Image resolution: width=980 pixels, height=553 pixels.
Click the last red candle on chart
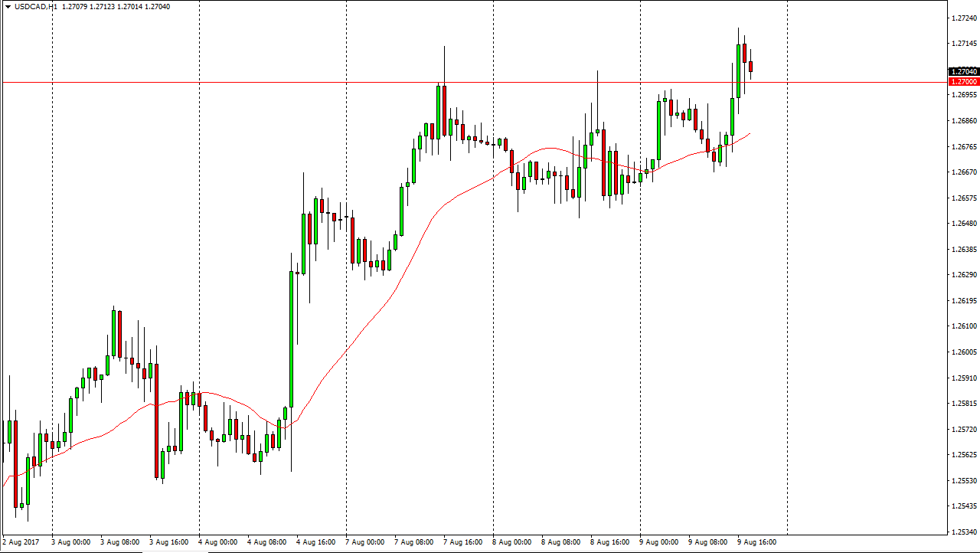click(751, 67)
